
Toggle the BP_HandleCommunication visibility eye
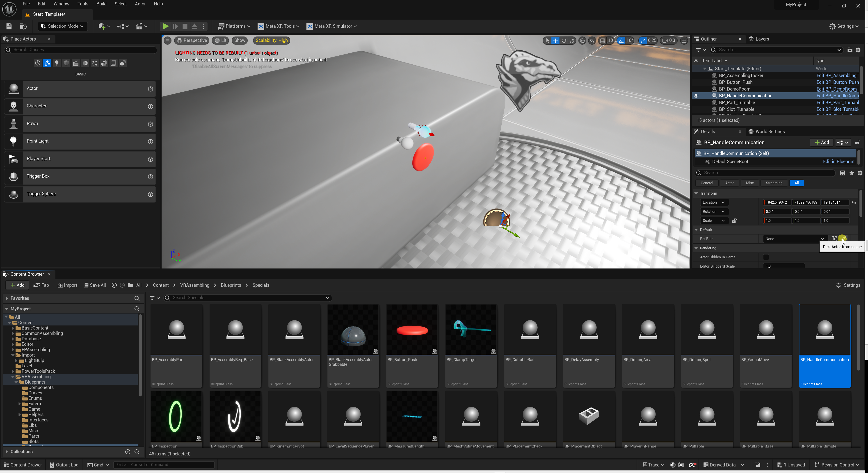click(696, 96)
